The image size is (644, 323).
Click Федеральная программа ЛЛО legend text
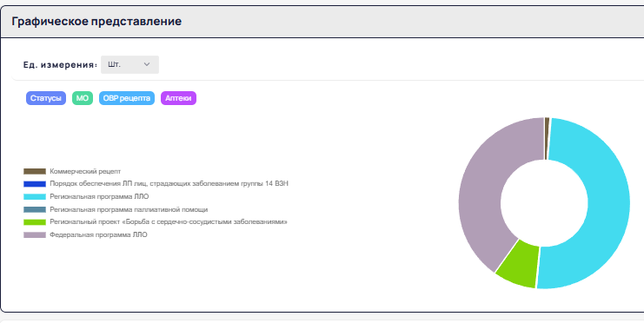point(98,234)
